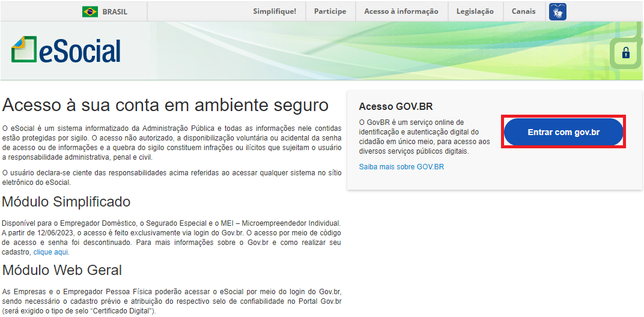Image resolution: width=644 pixels, height=317 pixels.
Task: Click the 'Acesso à sua conta em ambiente seguro' heading
Action: 165,106
